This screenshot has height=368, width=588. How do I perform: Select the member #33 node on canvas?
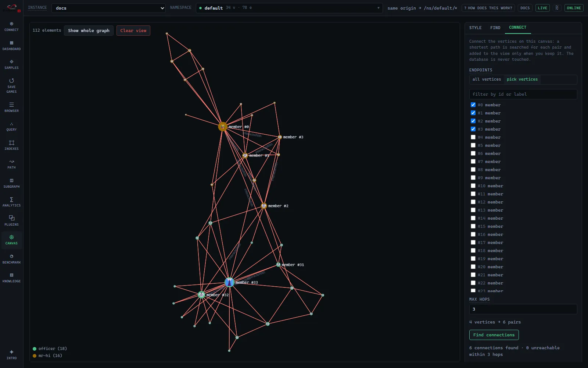coord(229,282)
